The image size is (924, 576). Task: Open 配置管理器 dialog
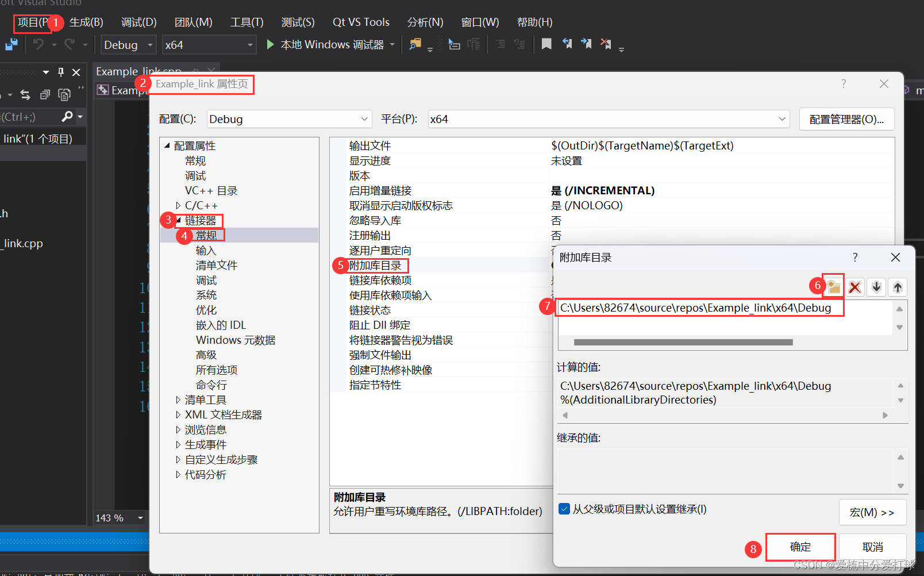846,119
